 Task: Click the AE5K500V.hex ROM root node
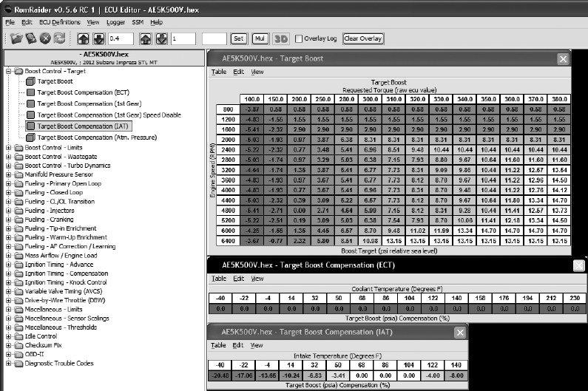point(104,58)
